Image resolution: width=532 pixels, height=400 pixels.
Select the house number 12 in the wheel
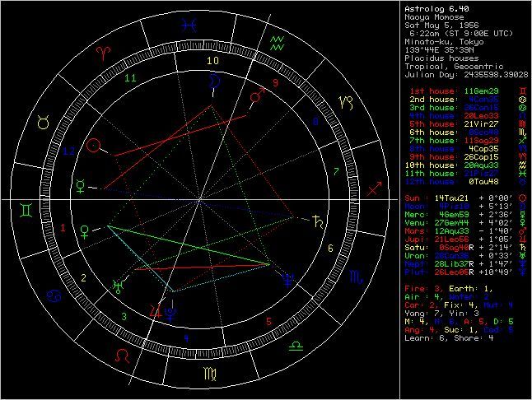tap(69, 151)
